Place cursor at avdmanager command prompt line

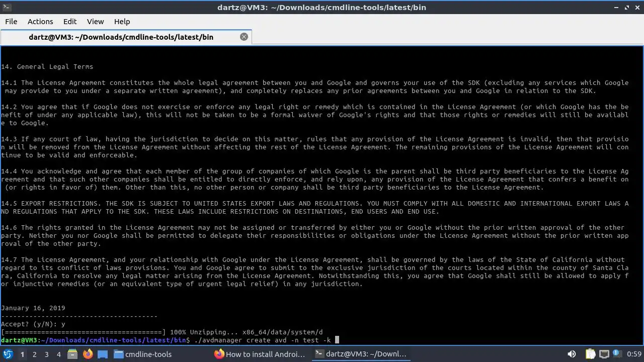pyautogui.click(x=170, y=340)
